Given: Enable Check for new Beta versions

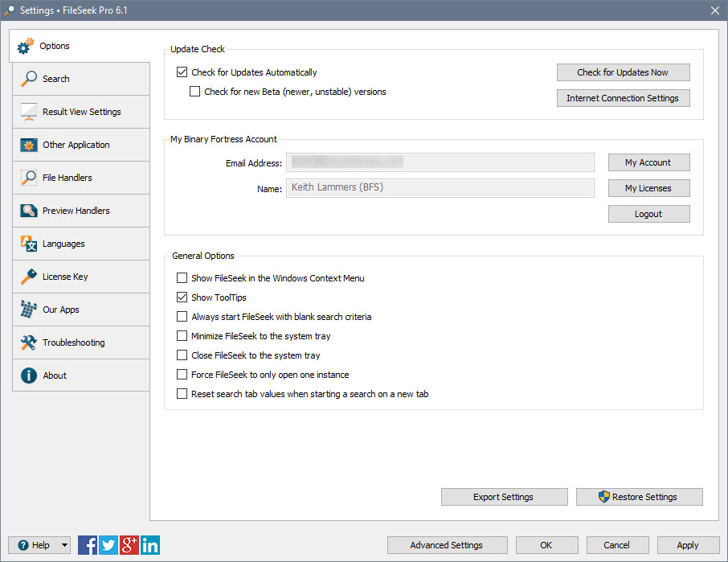Looking at the screenshot, I should pos(195,92).
